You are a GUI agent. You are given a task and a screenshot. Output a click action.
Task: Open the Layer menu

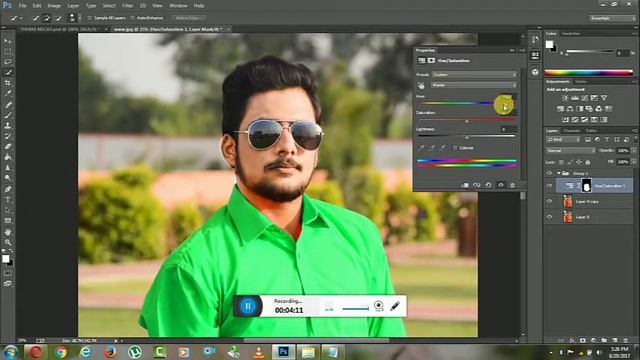click(73, 6)
